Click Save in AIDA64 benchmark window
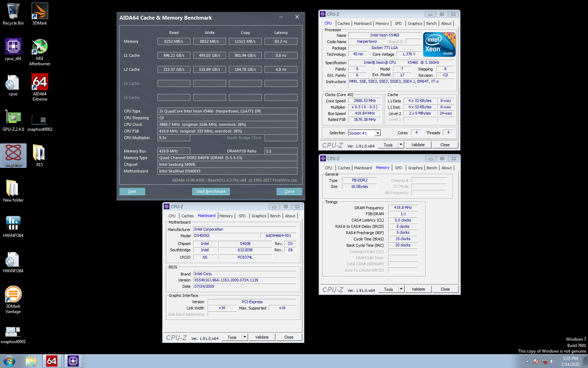Viewport: 588px width, 368px height. point(132,191)
